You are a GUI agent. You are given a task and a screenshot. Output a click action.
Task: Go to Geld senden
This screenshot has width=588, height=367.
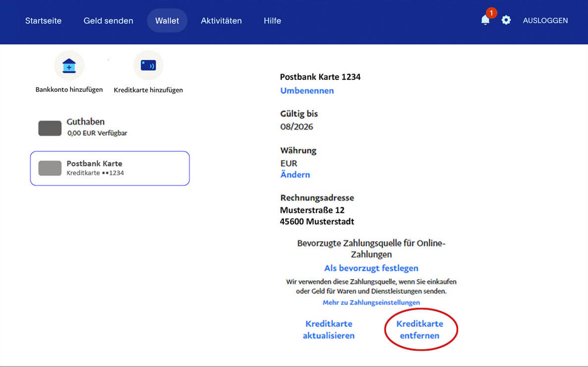click(x=108, y=21)
